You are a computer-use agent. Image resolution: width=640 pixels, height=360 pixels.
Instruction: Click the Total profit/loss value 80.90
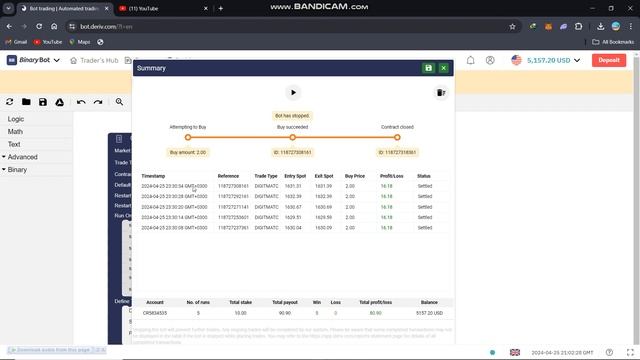(376, 313)
